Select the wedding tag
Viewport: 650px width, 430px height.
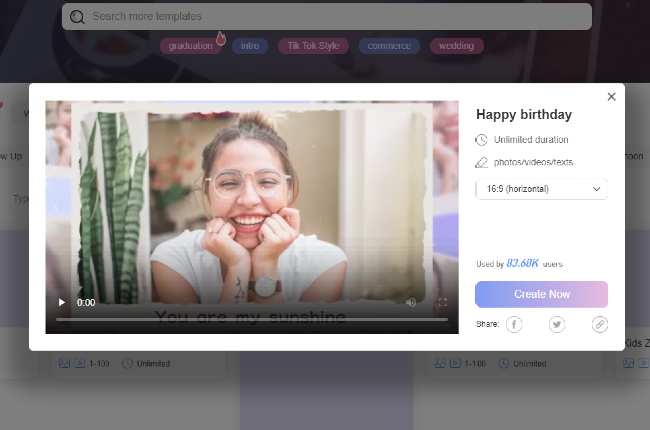(456, 46)
